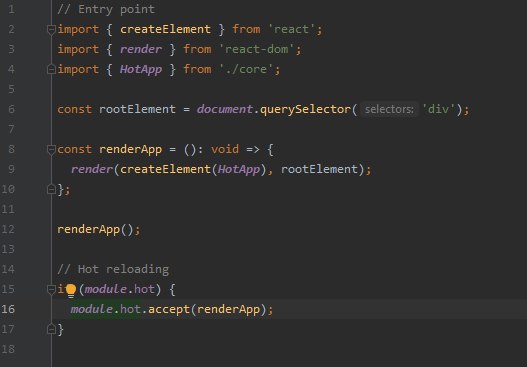This screenshot has height=367, width=527.
Task: Click 'accept' method on line 16
Action: (x=169, y=309)
